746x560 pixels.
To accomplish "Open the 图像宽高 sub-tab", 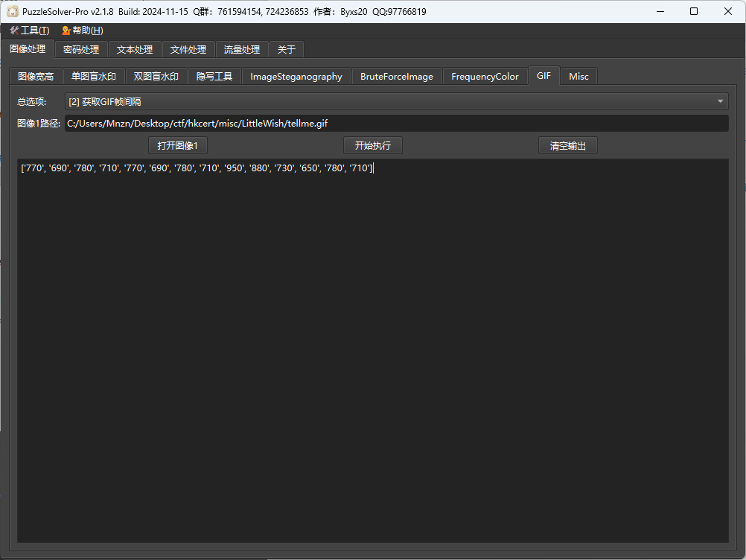I will tap(36, 77).
